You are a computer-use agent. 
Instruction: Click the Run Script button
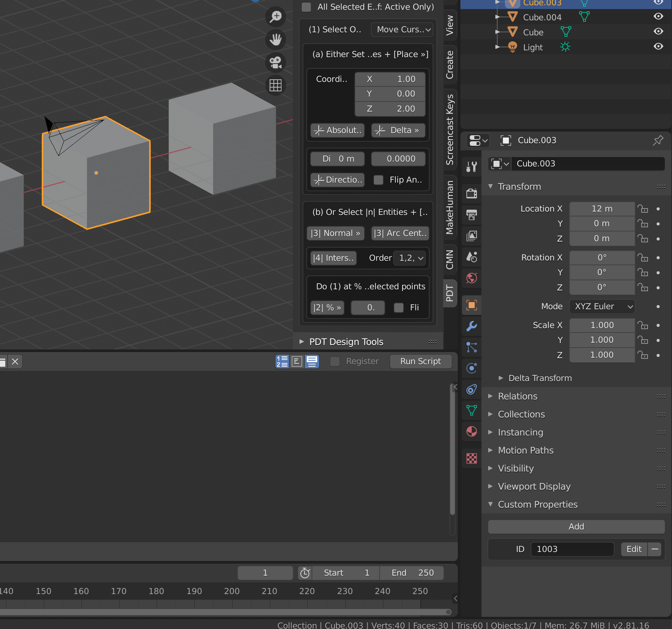(420, 361)
